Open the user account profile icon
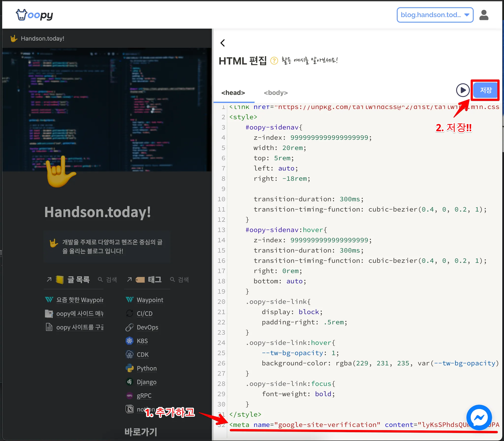 coord(484,15)
